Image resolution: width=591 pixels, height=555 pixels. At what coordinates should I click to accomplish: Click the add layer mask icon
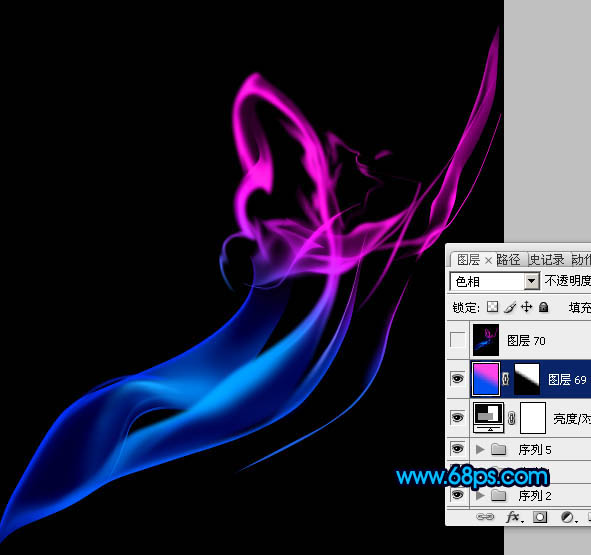(x=540, y=517)
